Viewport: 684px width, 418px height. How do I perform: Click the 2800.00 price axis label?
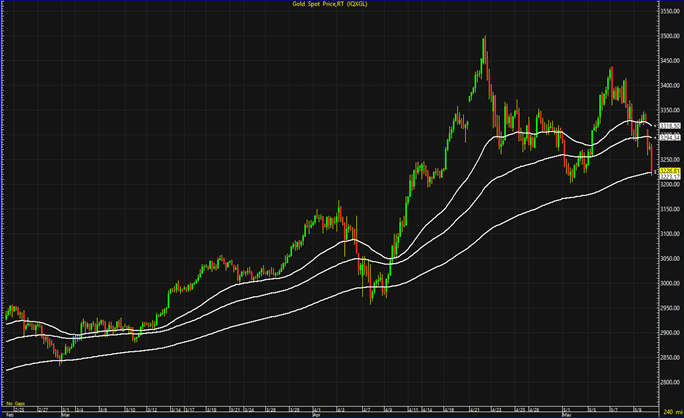pos(669,383)
